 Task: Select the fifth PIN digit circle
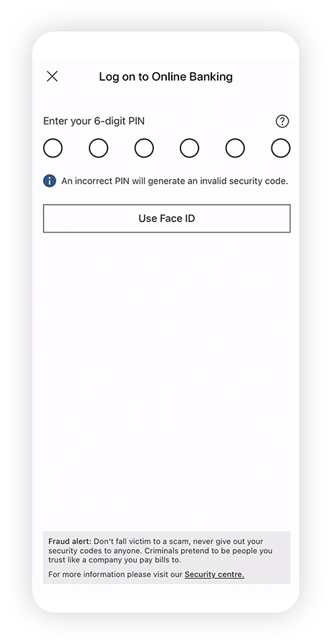click(x=235, y=148)
